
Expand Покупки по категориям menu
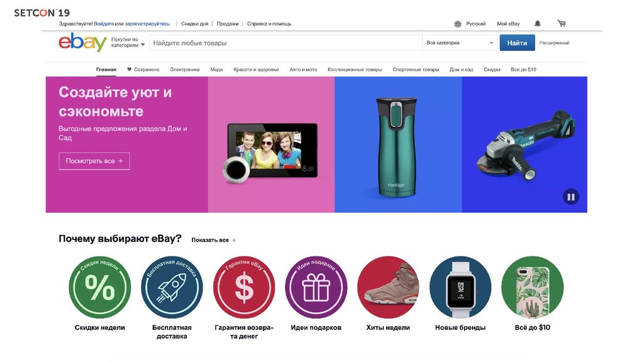click(x=128, y=43)
